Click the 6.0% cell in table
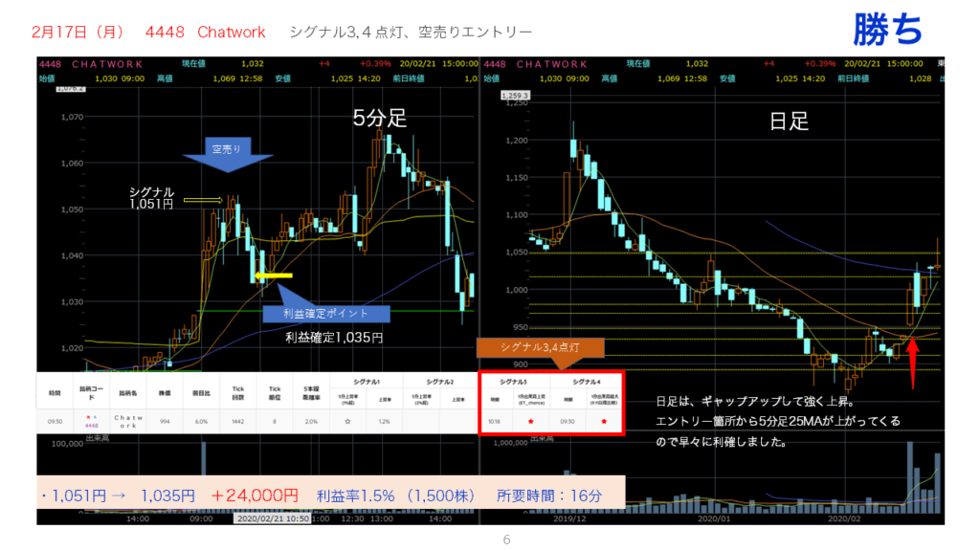 click(201, 422)
